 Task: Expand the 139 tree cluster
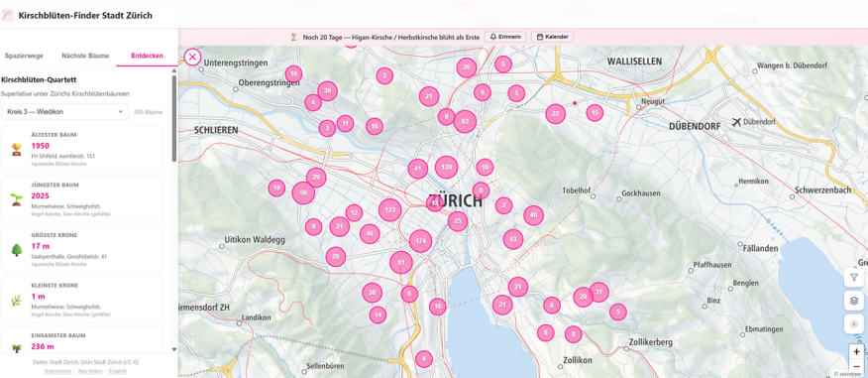447,167
